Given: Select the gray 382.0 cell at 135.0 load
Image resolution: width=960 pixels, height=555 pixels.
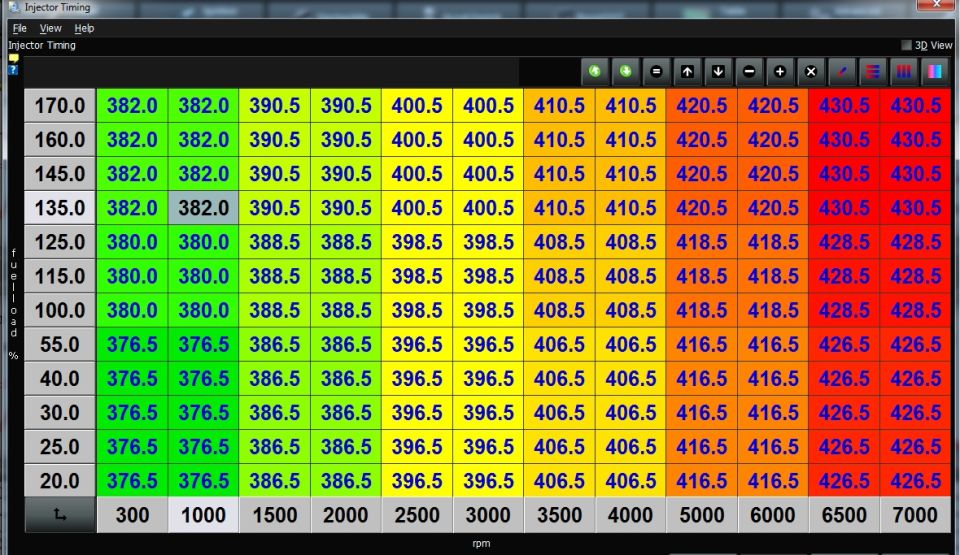Looking at the screenshot, I should tap(203, 208).
